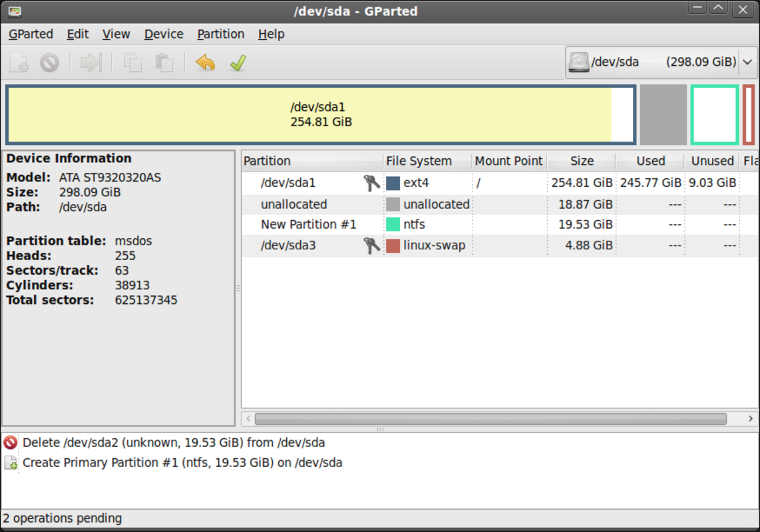The width and height of the screenshot is (760, 532).
Task: Click the Copy partition toolbar icon
Action: point(132,63)
